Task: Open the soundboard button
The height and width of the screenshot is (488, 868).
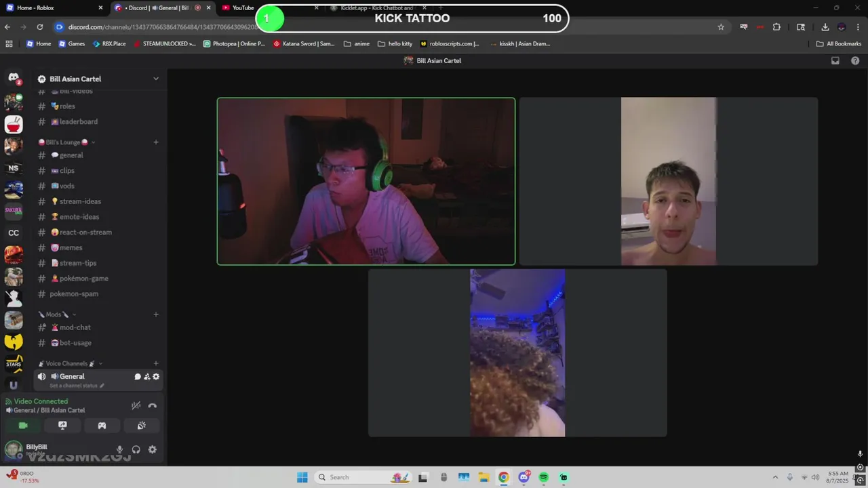Action: pyautogui.click(x=141, y=426)
